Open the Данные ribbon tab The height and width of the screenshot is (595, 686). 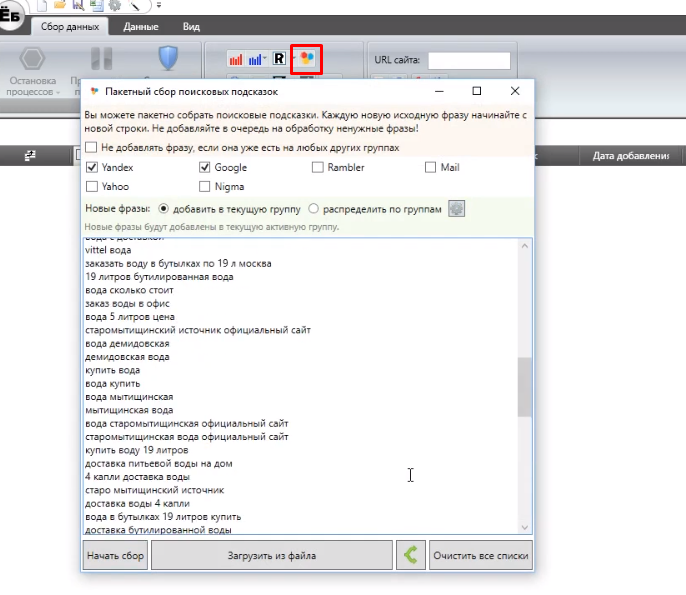click(141, 27)
